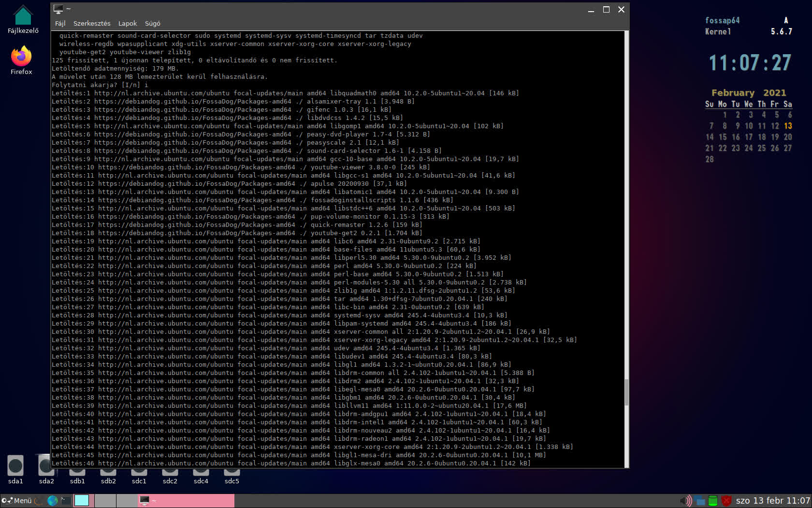This screenshot has width=812, height=508.
Task: Click the terminal window title bar icon
Action: (58, 9)
